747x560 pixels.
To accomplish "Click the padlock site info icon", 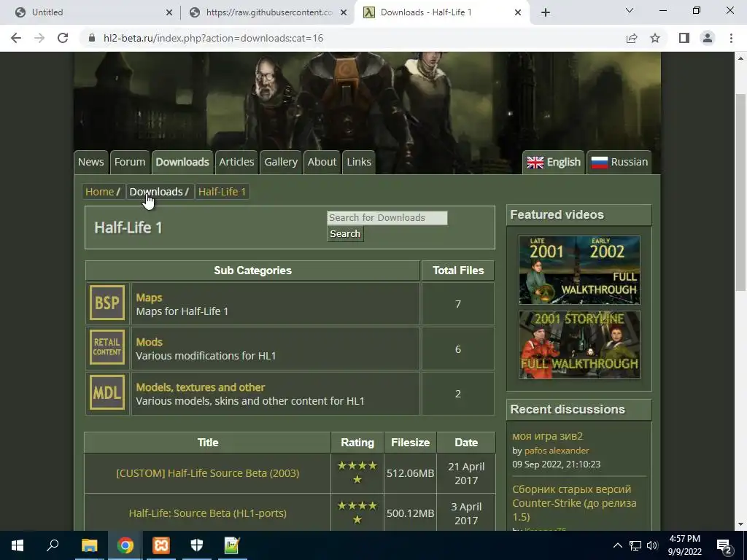I will pyautogui.click(x=92, y=38).
